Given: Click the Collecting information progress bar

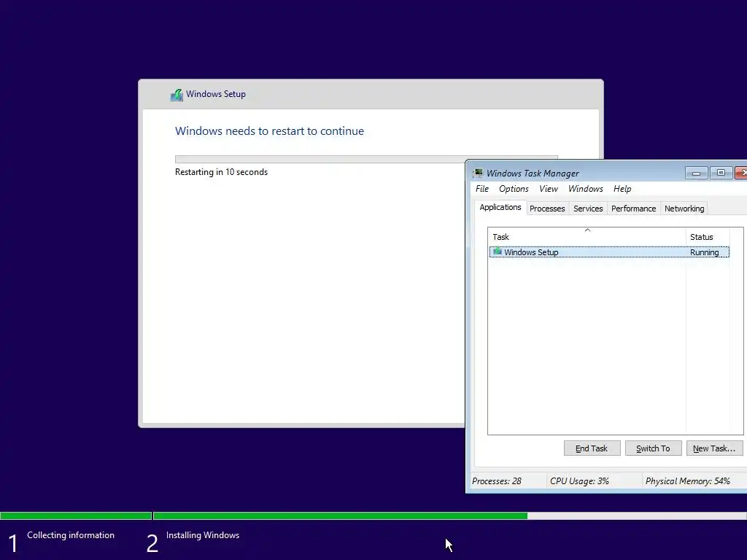Looking at the screenshot, I should [x=76, y=516].
